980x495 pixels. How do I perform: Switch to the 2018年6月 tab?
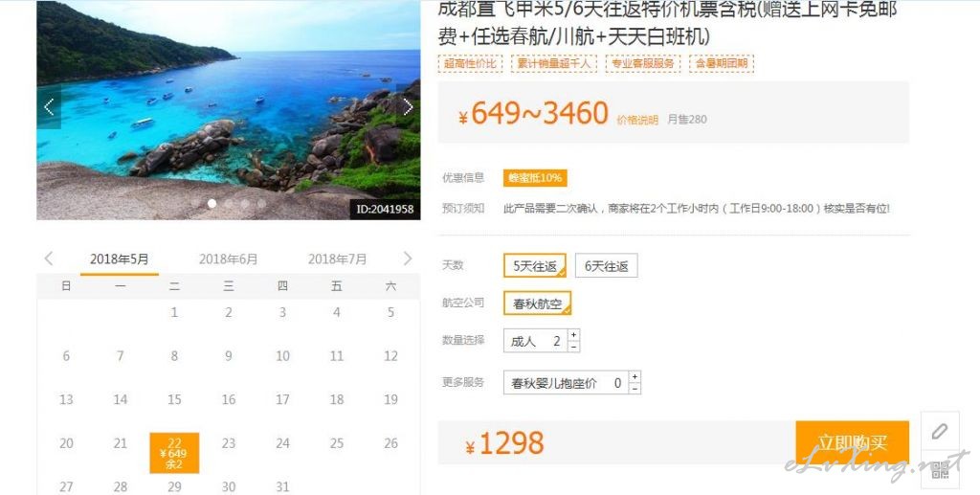point(228,259)
